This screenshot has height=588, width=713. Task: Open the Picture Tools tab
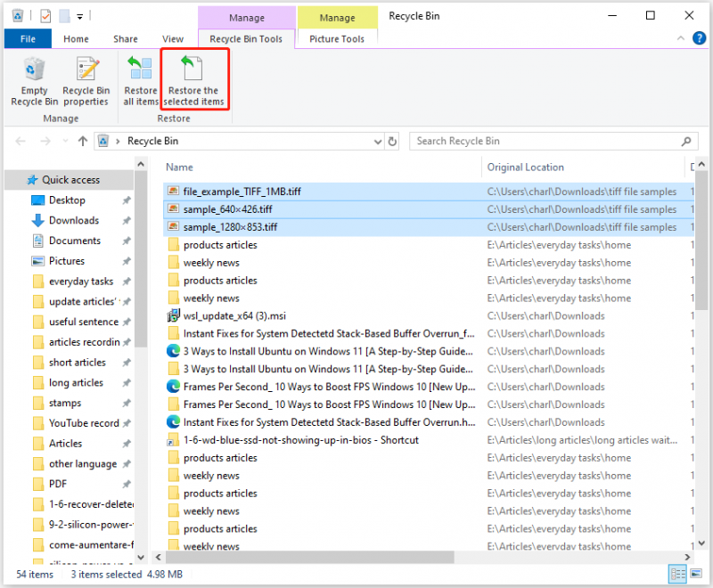pyautogui.click(x=337, y=39)
